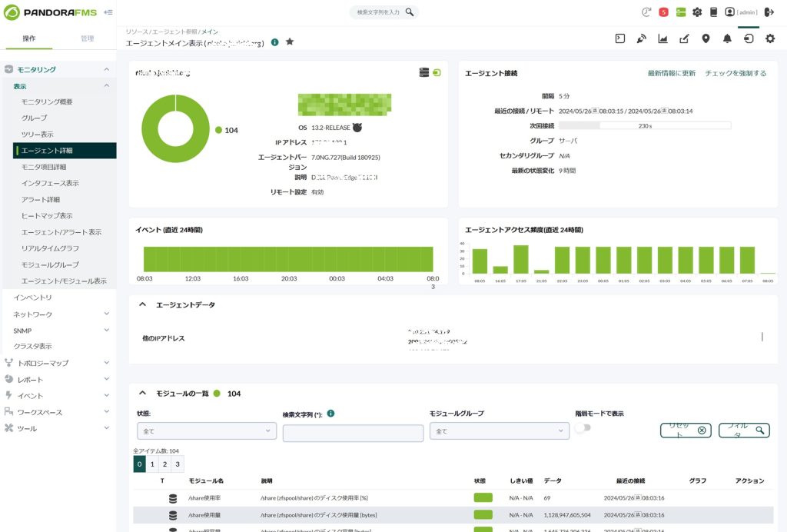Image resolution: width=787 pixels, height=532 pixels.
Task: Open the alerts bell icon
Action: (x=727, y=38)
